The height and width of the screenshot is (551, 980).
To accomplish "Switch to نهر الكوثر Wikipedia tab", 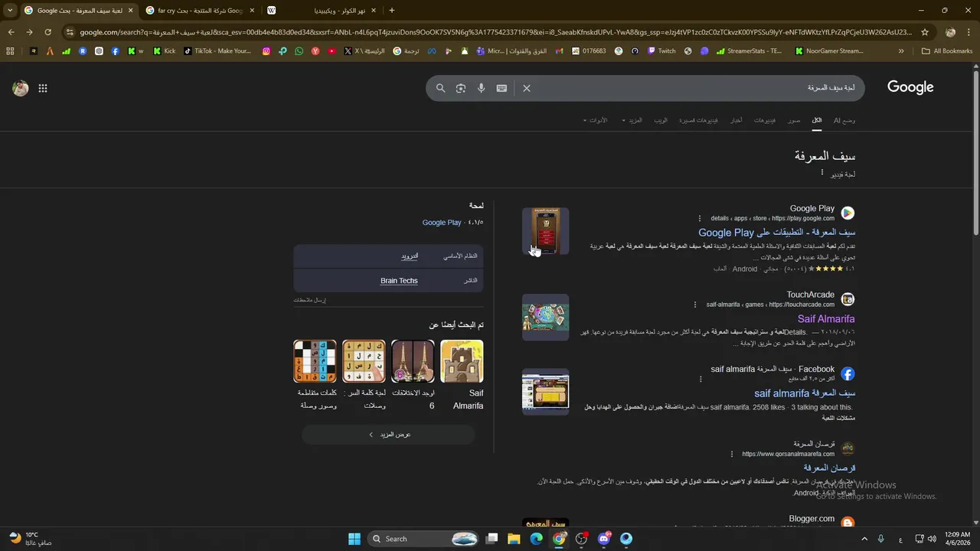I will tap(322, 11).
